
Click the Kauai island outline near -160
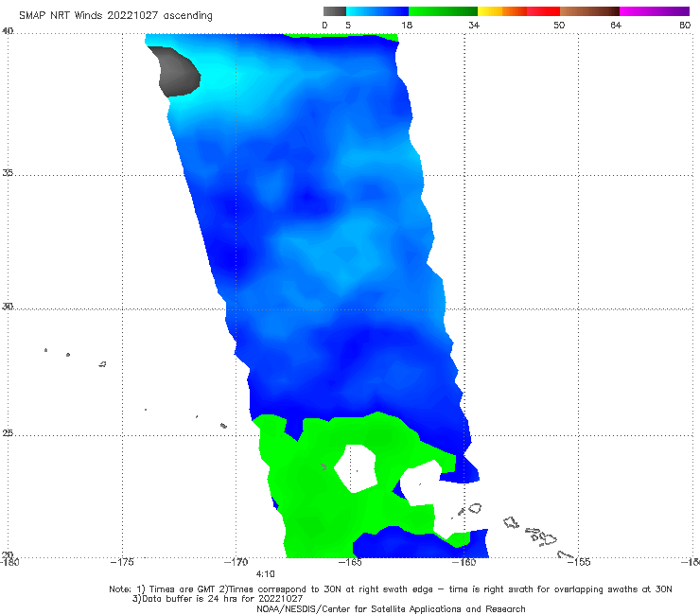tap(475, 508)
